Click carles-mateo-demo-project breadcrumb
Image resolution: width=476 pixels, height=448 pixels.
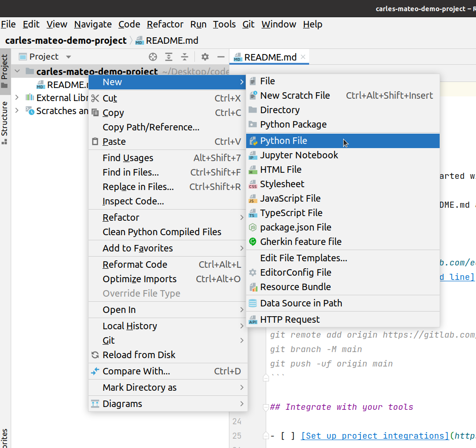[66, 41]
